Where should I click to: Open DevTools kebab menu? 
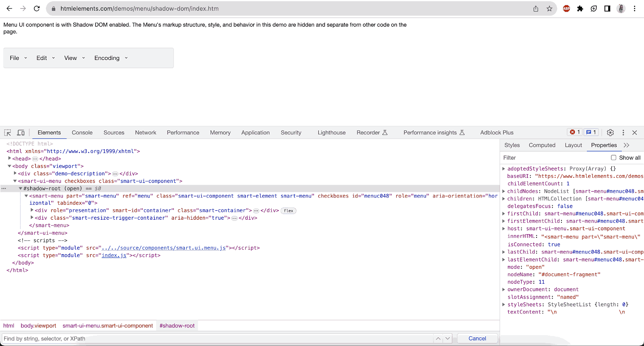(x=623, y=133)
